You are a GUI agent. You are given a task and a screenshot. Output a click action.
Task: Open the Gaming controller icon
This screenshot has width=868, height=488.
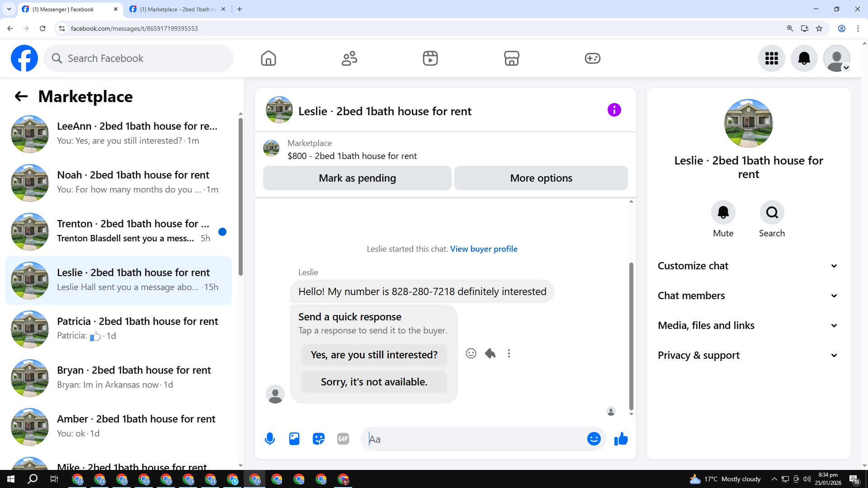593,58
